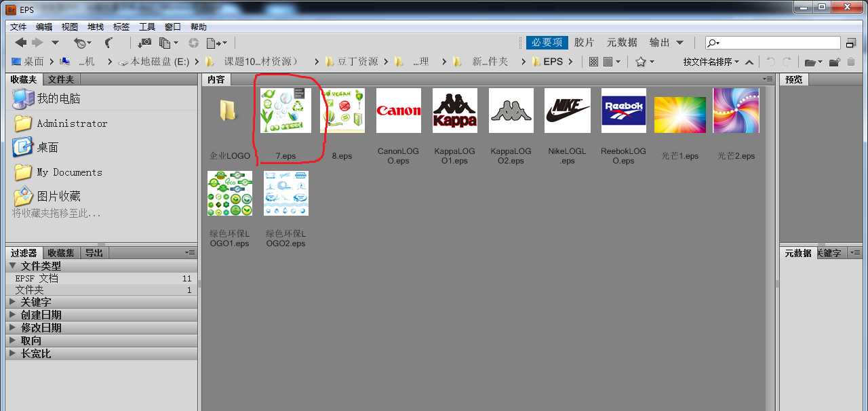Open the 文件 menu

coord(18,26)
